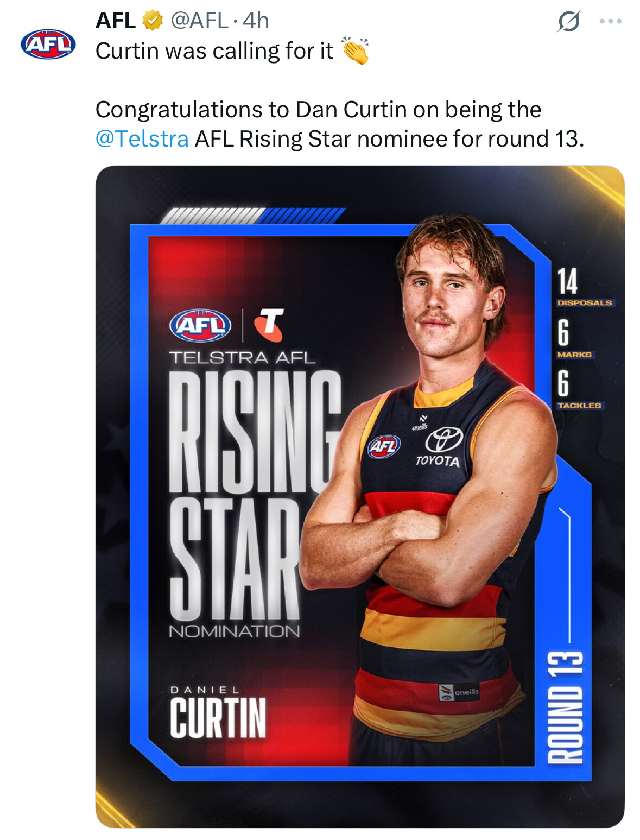Tap the "DANIEL CURTIN" name on the graphic
640x840 pixels.
tap(218, 712)
